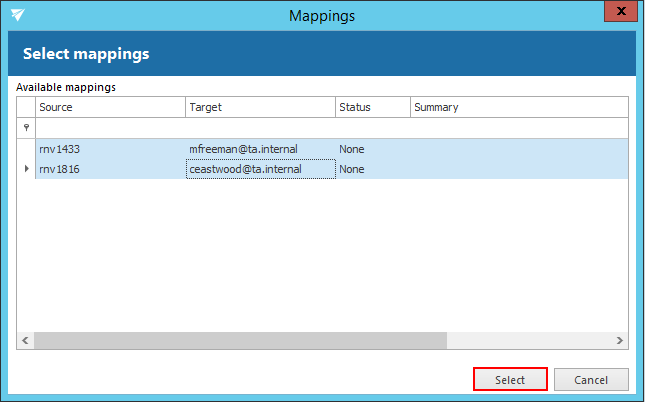Click the Summary column header
645x402 pixels.
[x=518, y=107]
